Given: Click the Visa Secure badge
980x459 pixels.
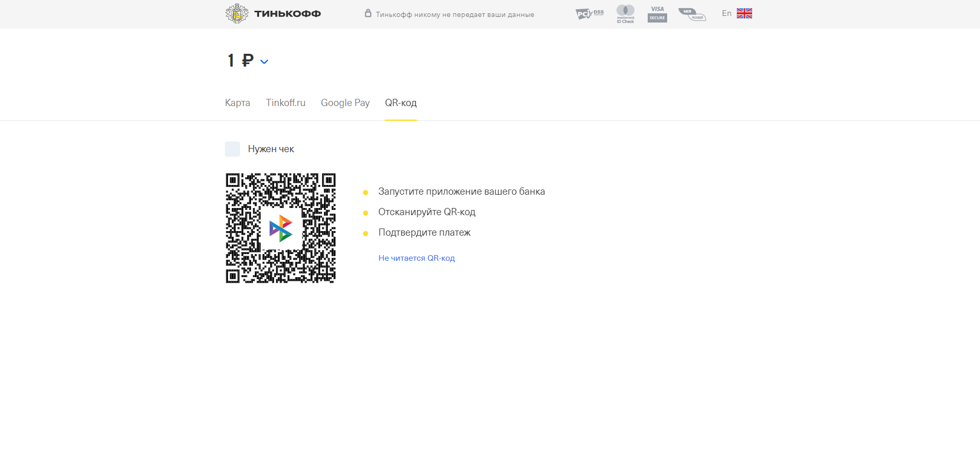Looking at the screenshot, I should tap(657, 14).
